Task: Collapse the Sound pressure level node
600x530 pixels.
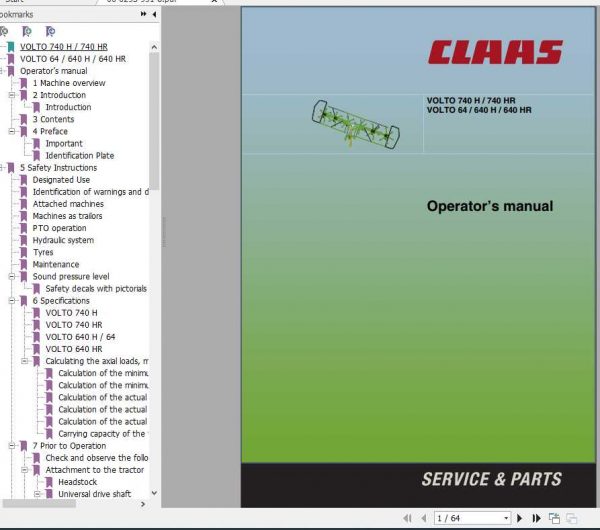Action: [12, 276]
